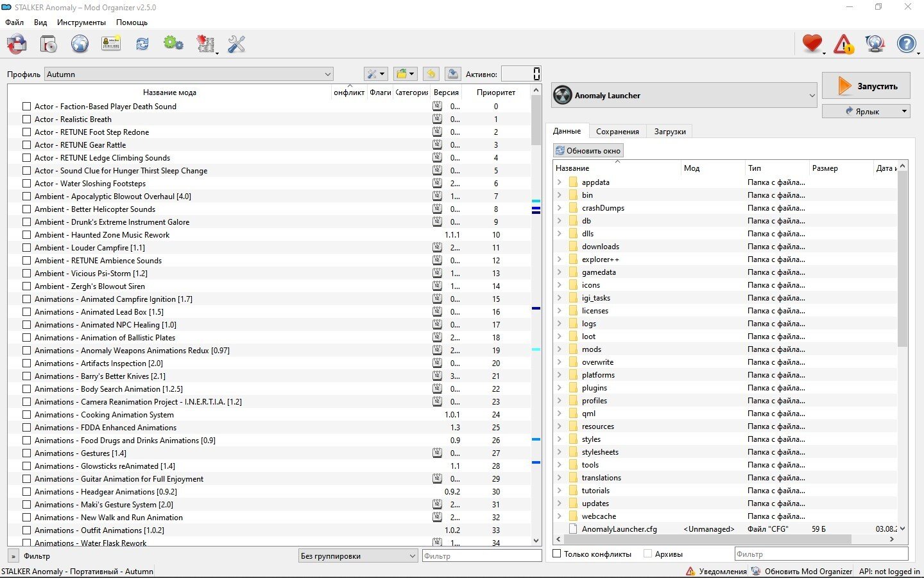The height and width of the screenshot is (578, 924).
Task: Tick checkbox for Actor - Water Sloshing Footsteps
Action: [26, 183]
